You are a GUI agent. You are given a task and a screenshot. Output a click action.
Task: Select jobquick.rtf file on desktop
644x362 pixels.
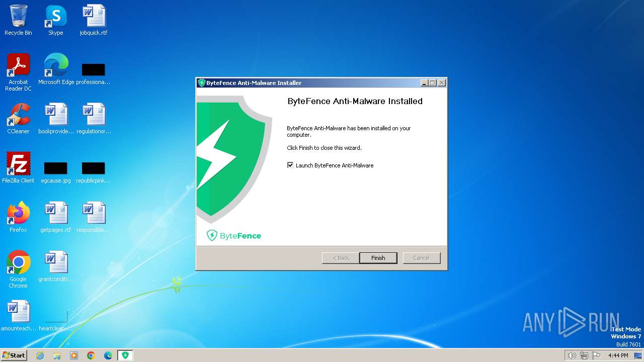pos(94,20)
